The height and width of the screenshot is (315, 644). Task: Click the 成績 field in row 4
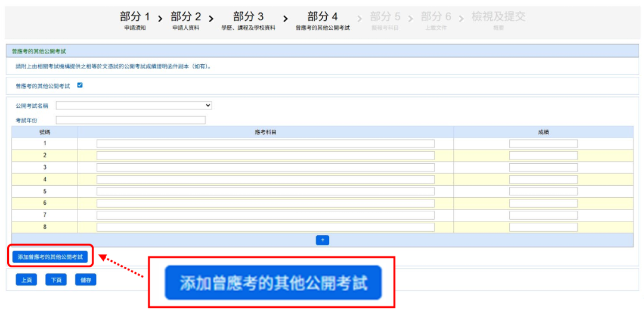543,179
